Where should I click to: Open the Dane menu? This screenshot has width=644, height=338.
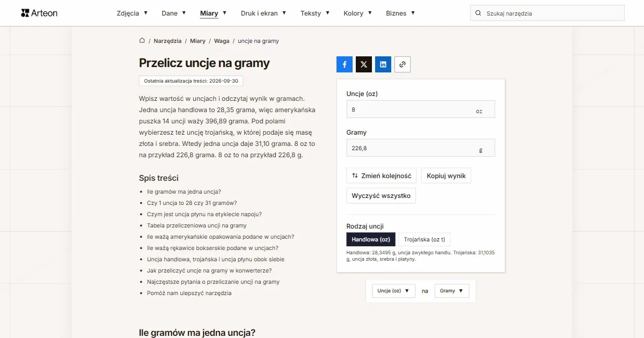174,13
